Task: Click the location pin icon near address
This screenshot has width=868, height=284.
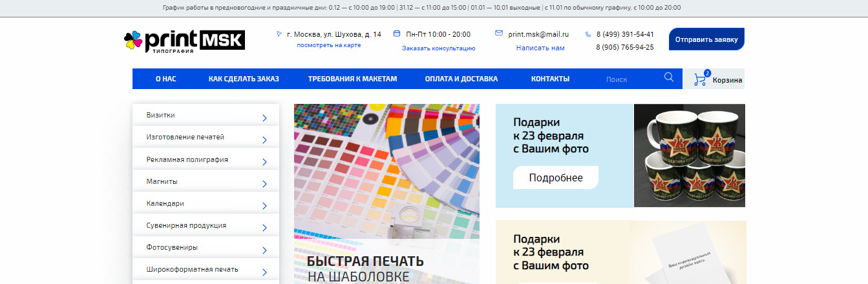Action: pyautogui.click(x=279, y=34)
